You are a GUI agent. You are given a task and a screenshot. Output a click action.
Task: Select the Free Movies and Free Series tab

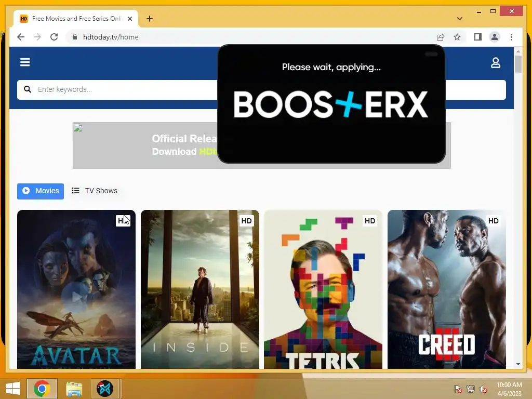point(76,19)
